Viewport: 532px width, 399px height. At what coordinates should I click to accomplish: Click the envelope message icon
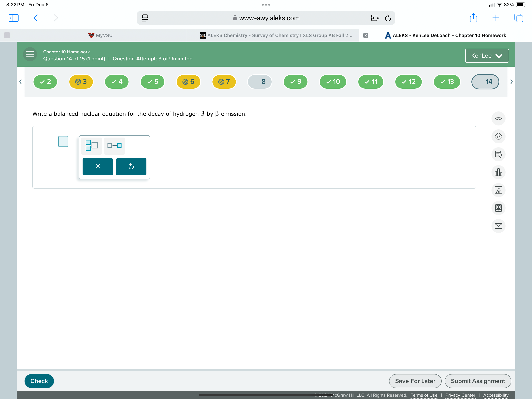(x=498, y=226)
